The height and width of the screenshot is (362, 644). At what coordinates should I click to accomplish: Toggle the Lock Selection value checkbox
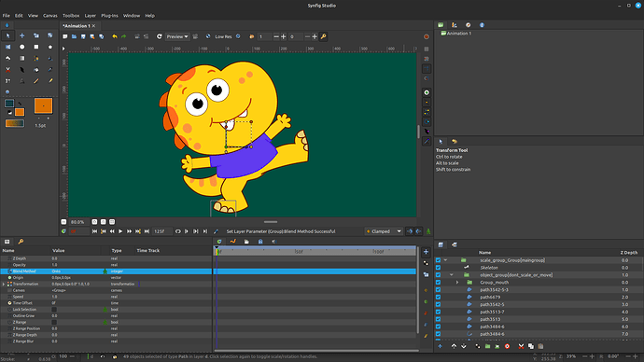(x=54, y=310)
